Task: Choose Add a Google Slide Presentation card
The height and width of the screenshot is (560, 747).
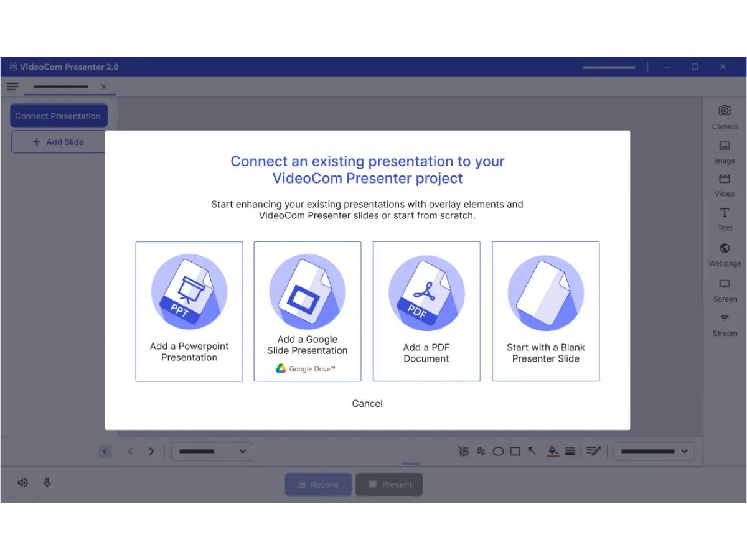Action: (308, 311)
